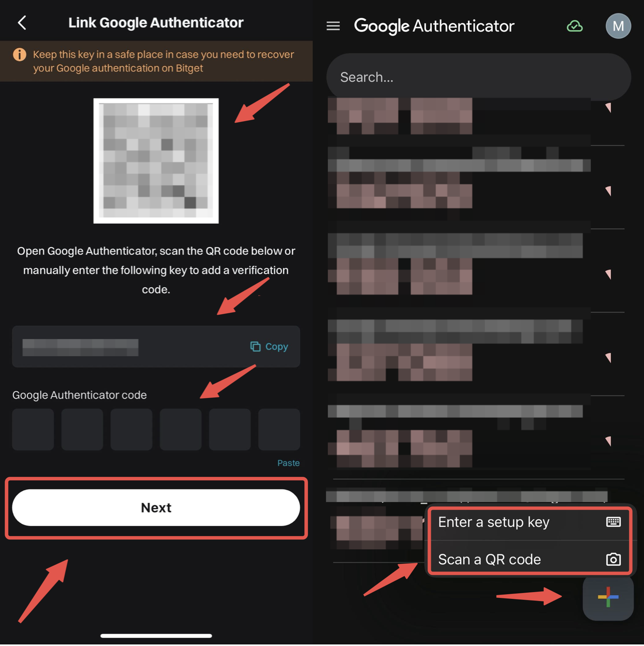Tap the colorful plus add button
644x646 pixels.
[x=608, y=597]
